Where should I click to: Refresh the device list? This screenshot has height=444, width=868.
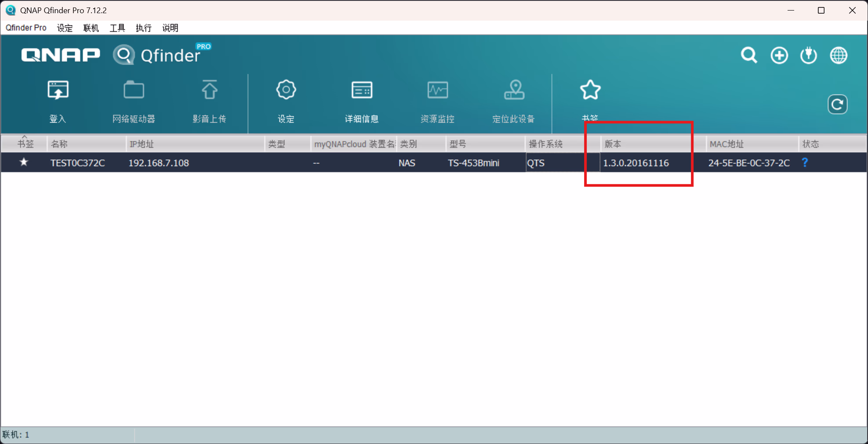click(x=837, y=105)
